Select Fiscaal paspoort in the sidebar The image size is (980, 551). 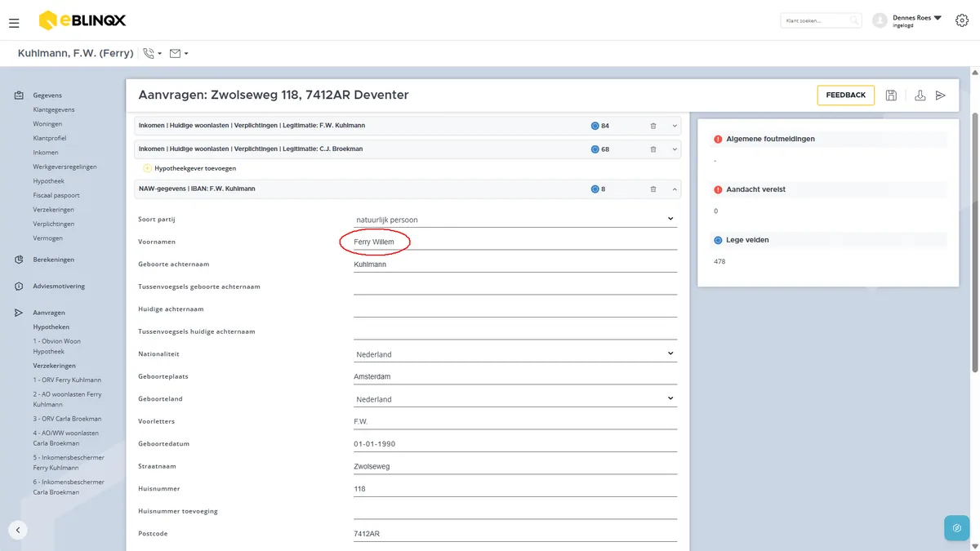56,195
